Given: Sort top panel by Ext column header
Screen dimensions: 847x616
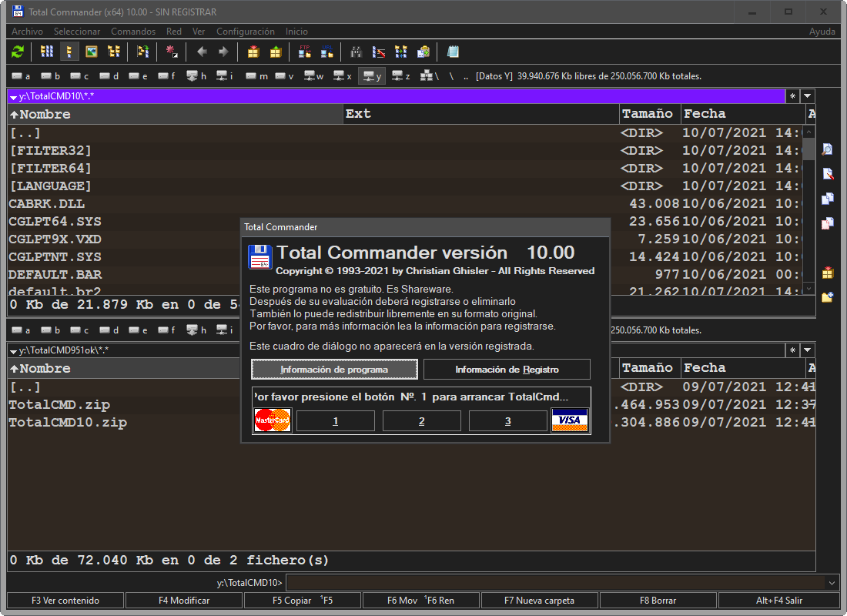Looking at the screenshot, I should [x=481, y=114].
